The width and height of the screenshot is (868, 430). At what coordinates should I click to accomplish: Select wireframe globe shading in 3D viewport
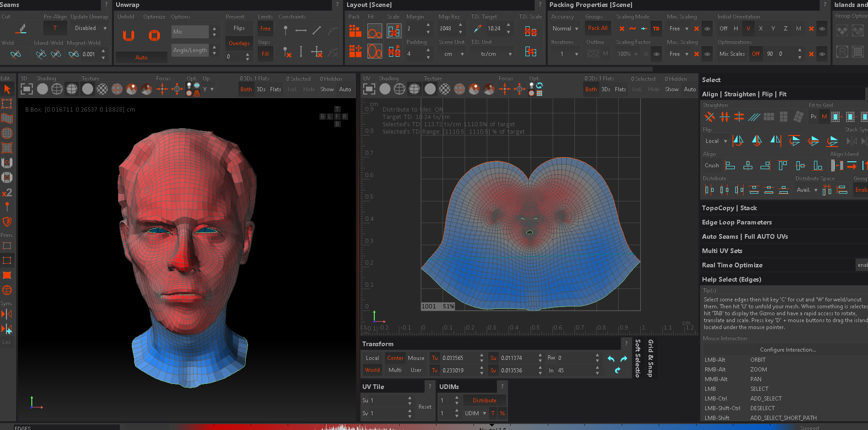[57, 89]
